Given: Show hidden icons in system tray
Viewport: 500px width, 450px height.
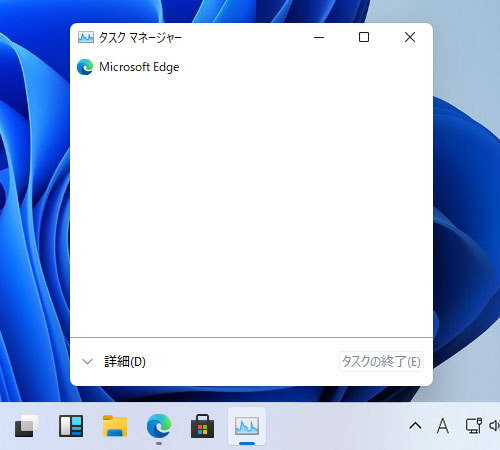Looking at the screenshot, I should coord(415,426).
